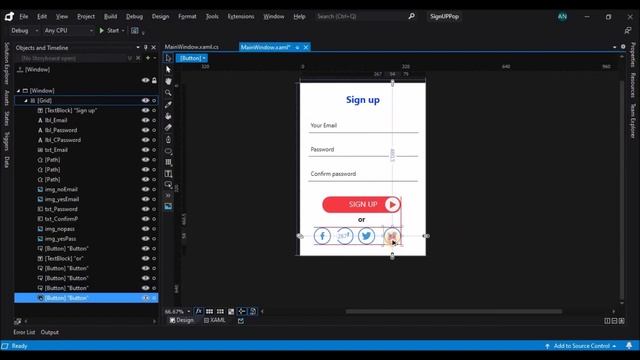Open the Error List panel
Image resolution: width=640 pixels, height=360 pixels.
(24, 332)
